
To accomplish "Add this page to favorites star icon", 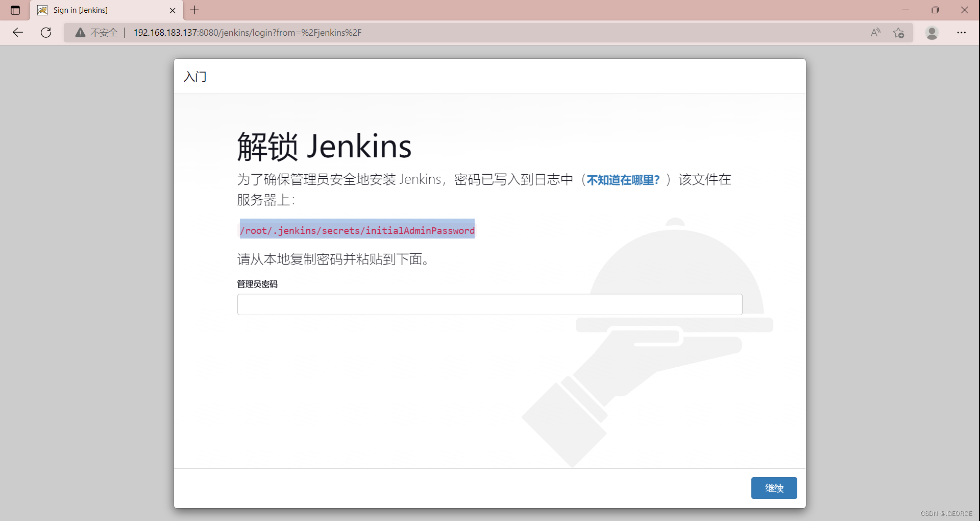I will 899,33.
